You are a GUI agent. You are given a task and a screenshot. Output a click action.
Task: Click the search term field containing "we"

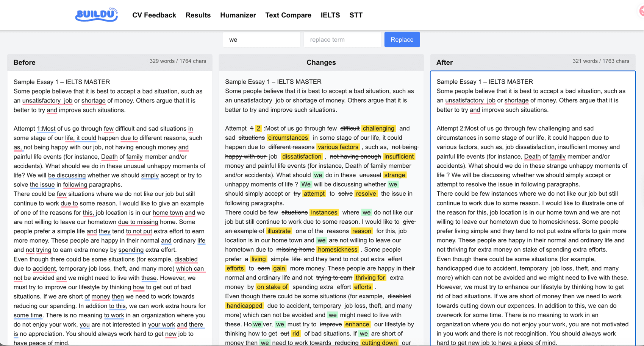[x=262, y=40]
